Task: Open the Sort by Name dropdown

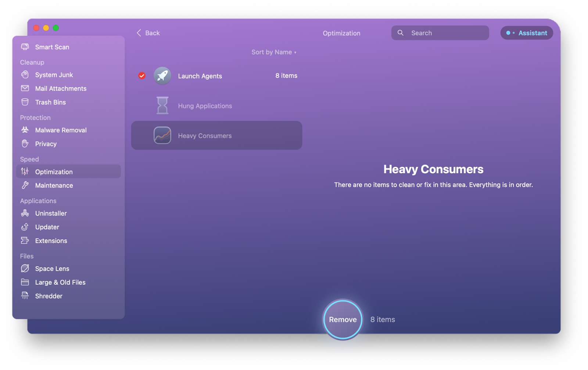Action: (274, 52)
